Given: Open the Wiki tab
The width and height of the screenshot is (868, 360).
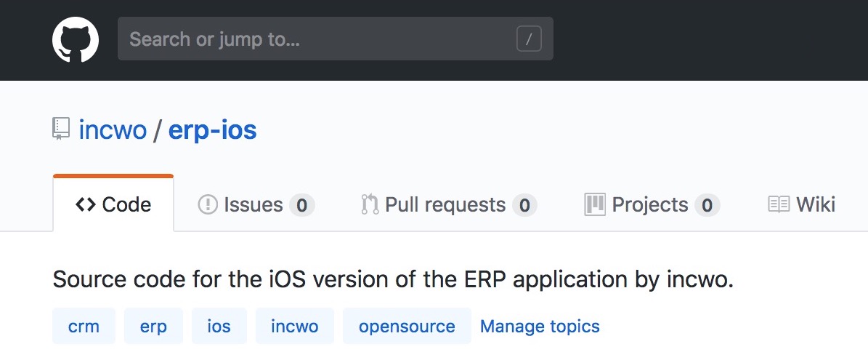Looking at the screenshot, I should pos(802,205).
